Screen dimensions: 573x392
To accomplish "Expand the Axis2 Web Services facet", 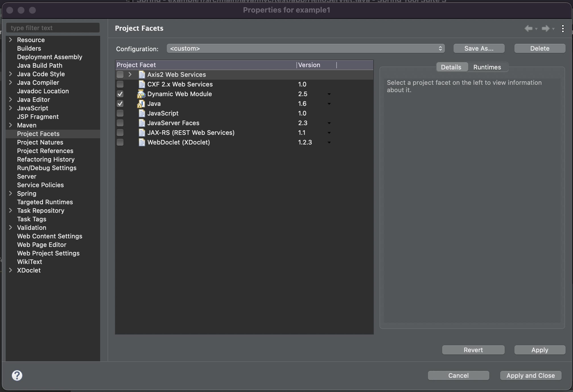I will [x=130, y=75].
